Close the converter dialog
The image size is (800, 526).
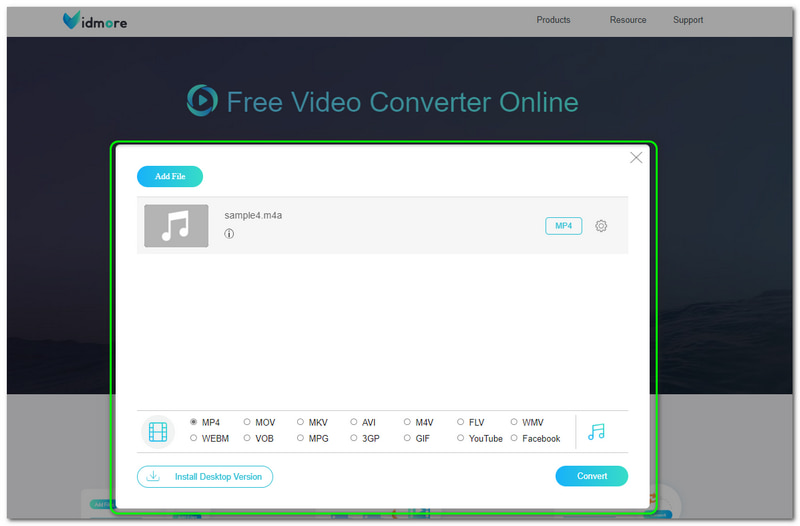(x=636, y=158)
